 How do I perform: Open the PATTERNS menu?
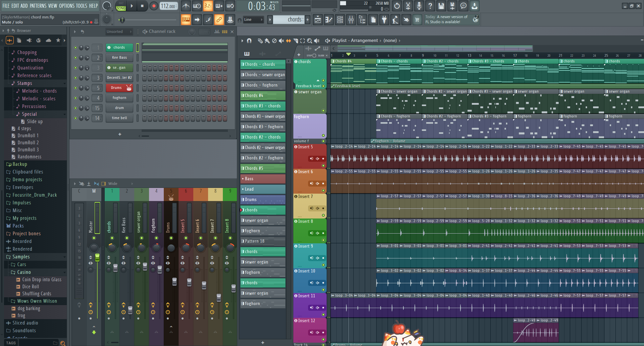38,6
